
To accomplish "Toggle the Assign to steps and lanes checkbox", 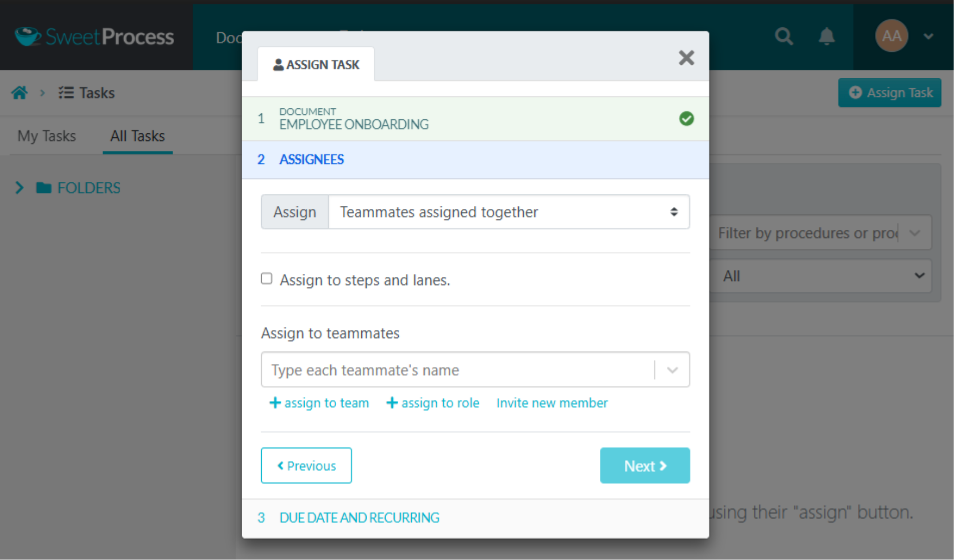I will 267,279.
